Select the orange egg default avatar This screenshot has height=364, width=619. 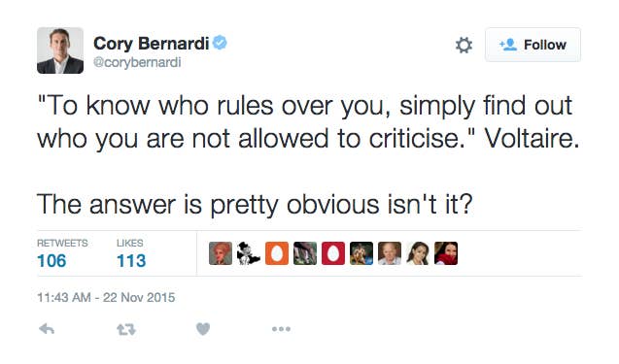(277, 253)
